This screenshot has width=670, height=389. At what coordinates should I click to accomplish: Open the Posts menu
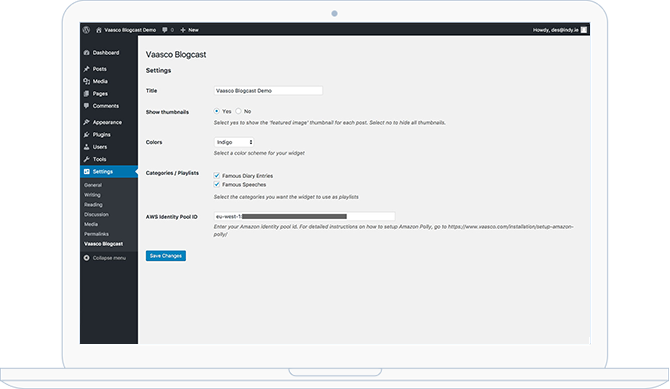(100, 69)
